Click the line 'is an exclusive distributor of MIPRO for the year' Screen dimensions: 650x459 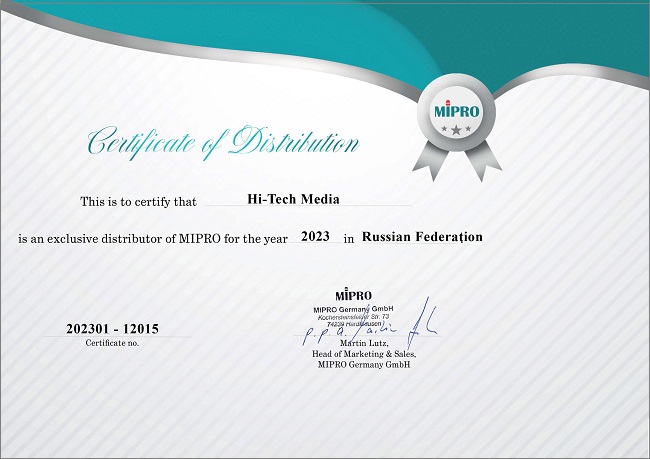[x=153, y=239]
